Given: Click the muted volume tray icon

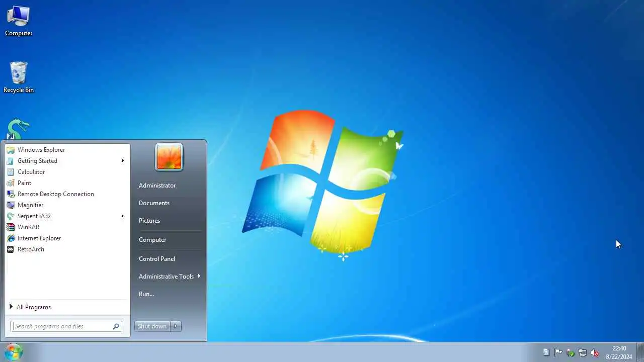Looking at the screenshot, I should coord(595,352).
